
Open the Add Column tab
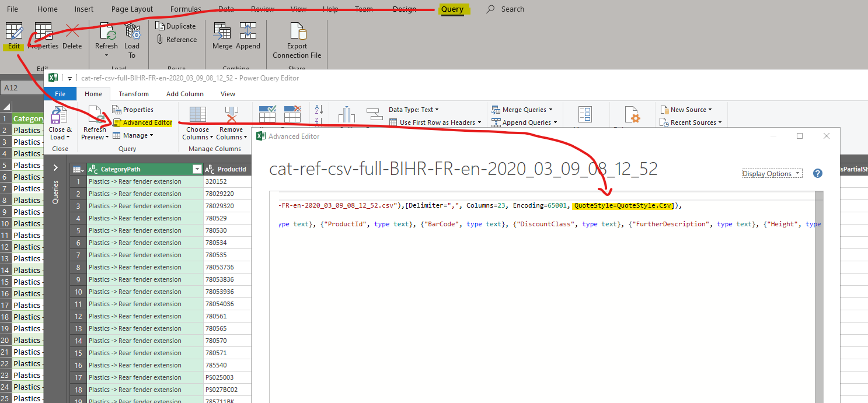184,94
